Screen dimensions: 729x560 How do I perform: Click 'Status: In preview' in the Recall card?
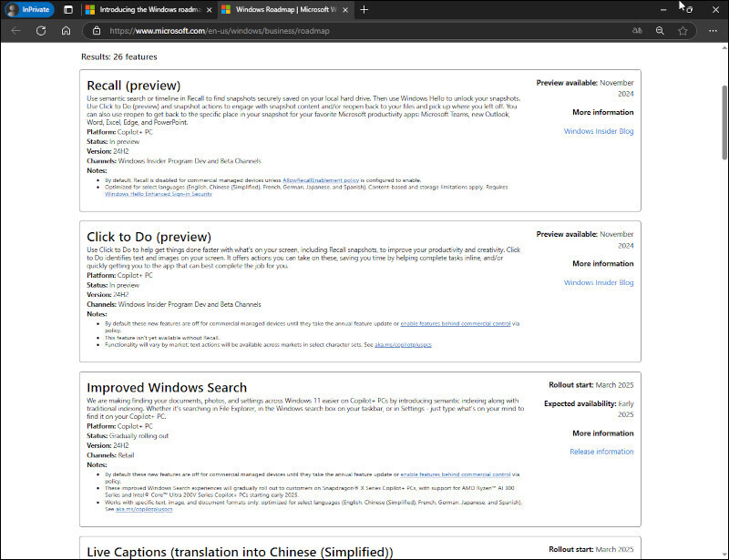pos(113,142)
